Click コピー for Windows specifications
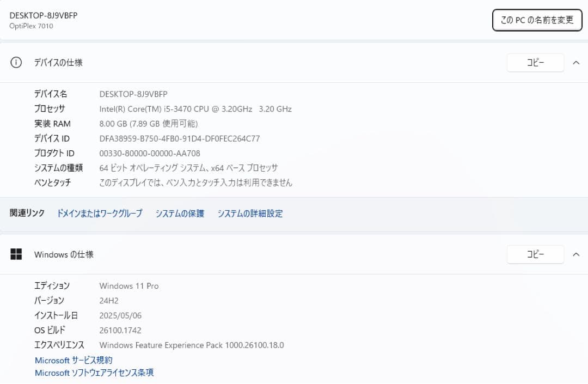This screenshot has width=588, height=384. pos(535,254)
